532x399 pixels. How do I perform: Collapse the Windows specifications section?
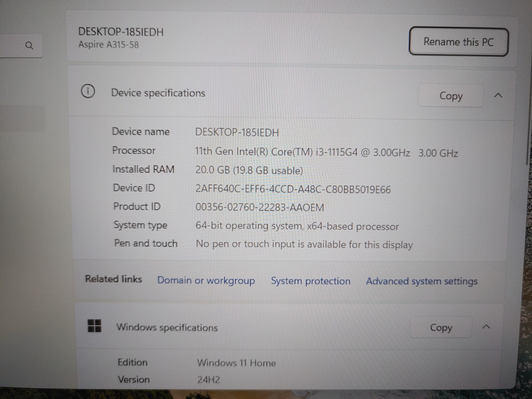pos(487,327)
